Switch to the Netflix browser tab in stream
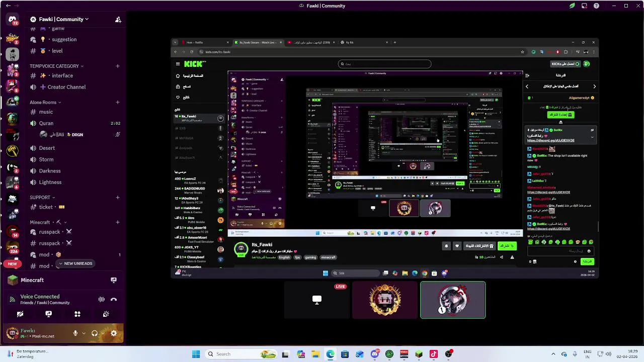644x362 pixels. tap(204, 42)
